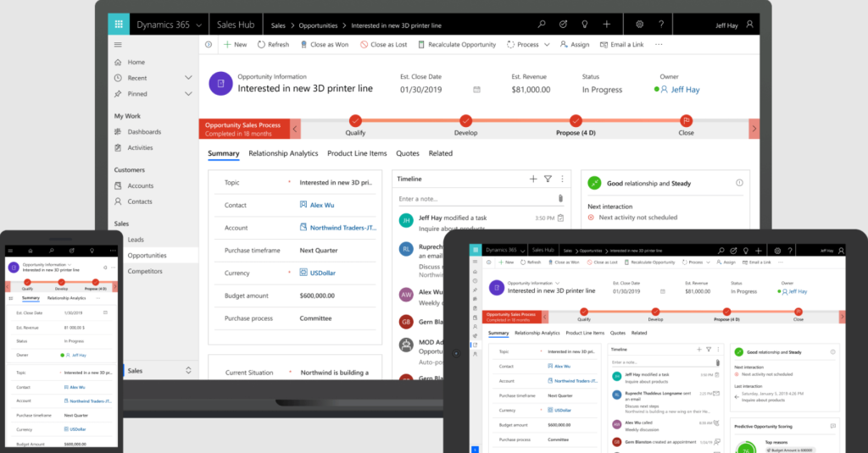Image resolution: width=868 pixels, height=453 pixels.
Task: Open the app launcher waffle on the large monitor
Action: pos(118,25)
